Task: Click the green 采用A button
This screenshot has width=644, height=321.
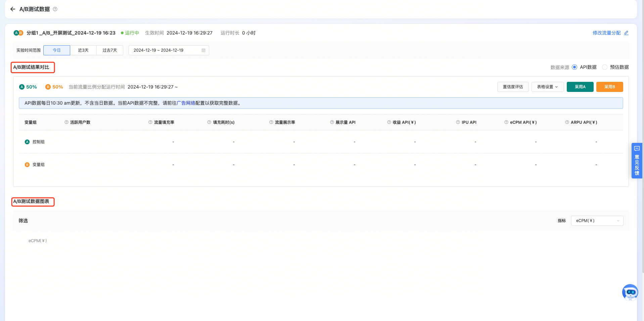Action: tap(580, 87)
